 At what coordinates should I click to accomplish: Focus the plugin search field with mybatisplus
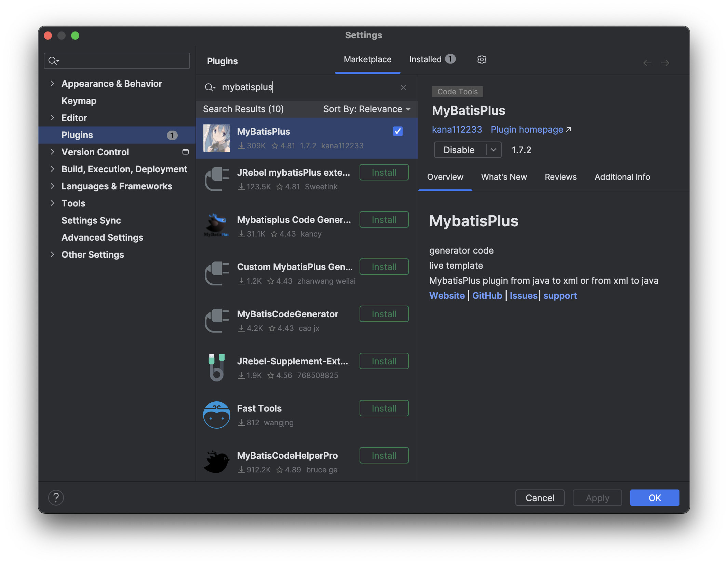click(306, 88)
